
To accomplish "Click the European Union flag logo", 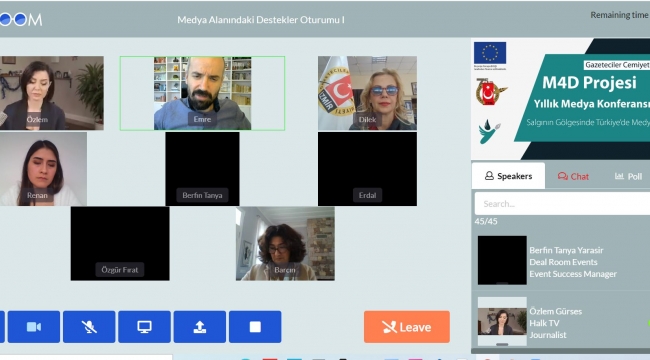I will [x=490, y=53].
